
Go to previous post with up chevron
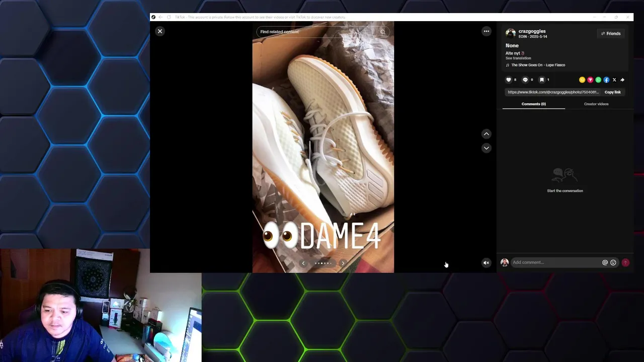[487, 134]
